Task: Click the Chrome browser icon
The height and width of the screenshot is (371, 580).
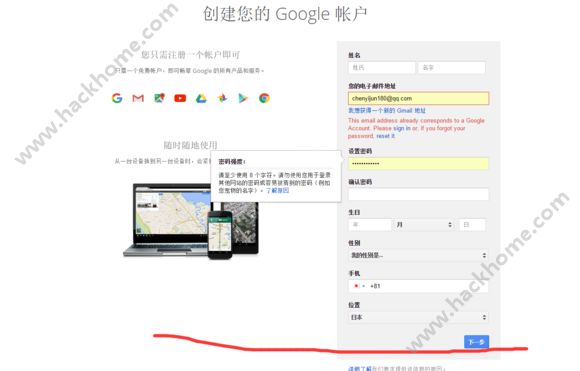Action: click(x=264, y=98)
